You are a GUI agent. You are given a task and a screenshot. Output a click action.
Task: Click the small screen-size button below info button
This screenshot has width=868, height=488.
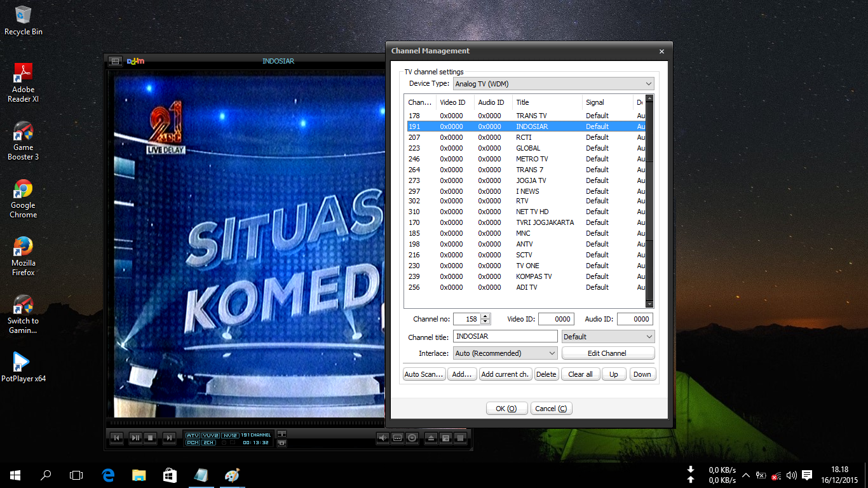point(282,442)
